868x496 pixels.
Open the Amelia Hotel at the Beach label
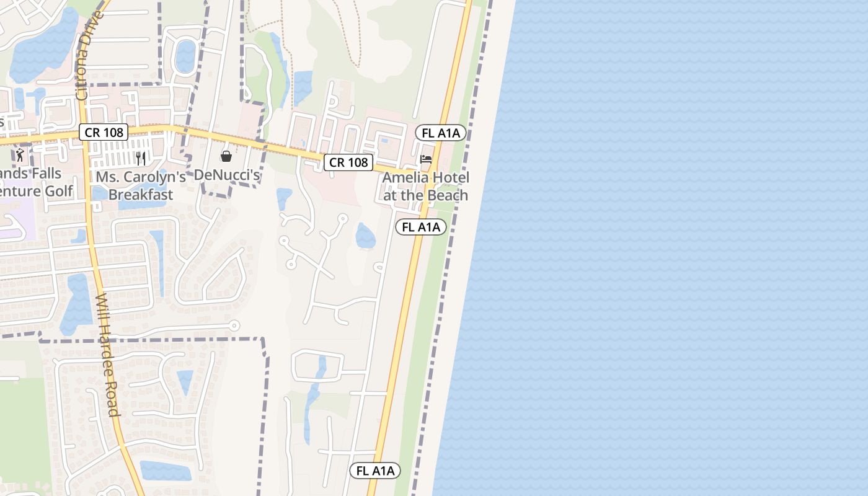[x=426, y=187]
